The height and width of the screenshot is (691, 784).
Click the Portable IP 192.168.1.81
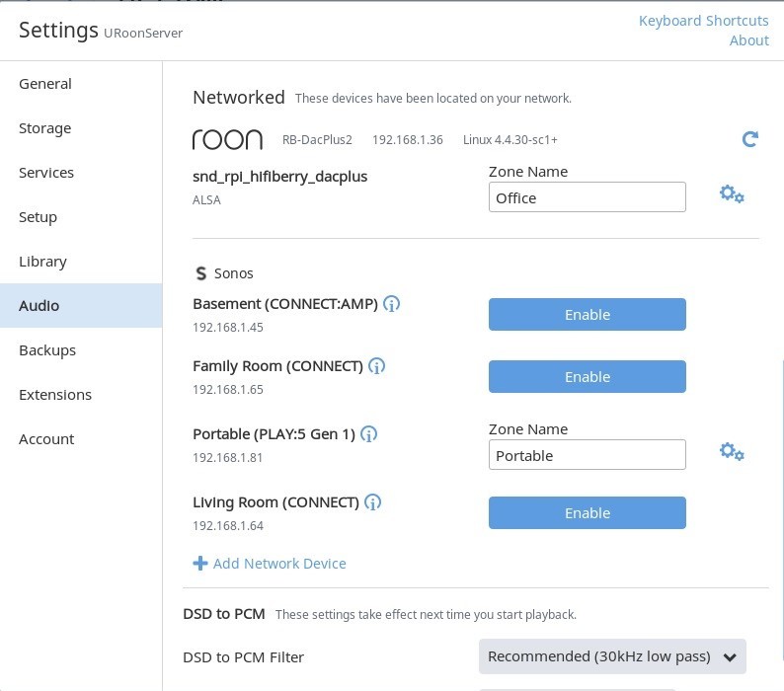click(227, 457)
